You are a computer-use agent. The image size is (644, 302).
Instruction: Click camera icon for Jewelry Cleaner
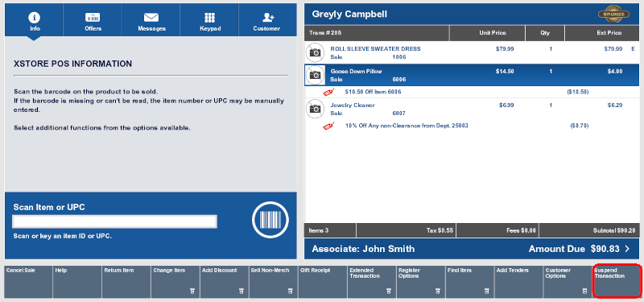click(315, 109)
